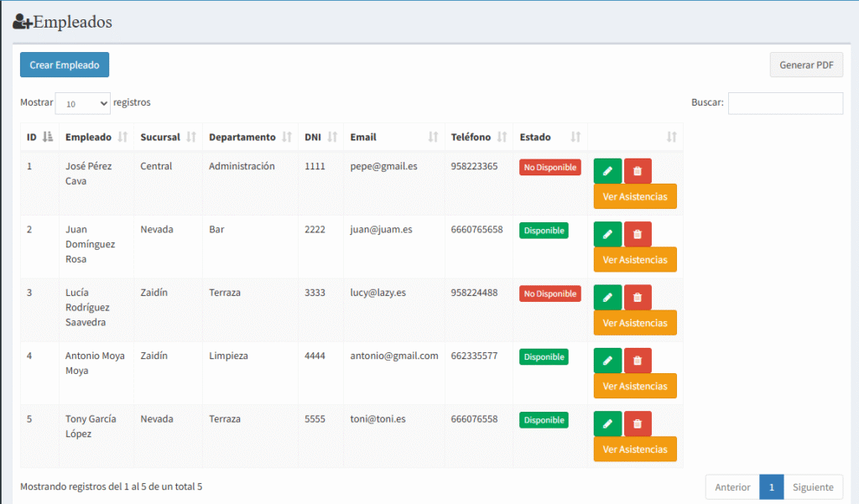Delete Lucía Rodríguez Saavedra using trash icon

pos(638,298)
